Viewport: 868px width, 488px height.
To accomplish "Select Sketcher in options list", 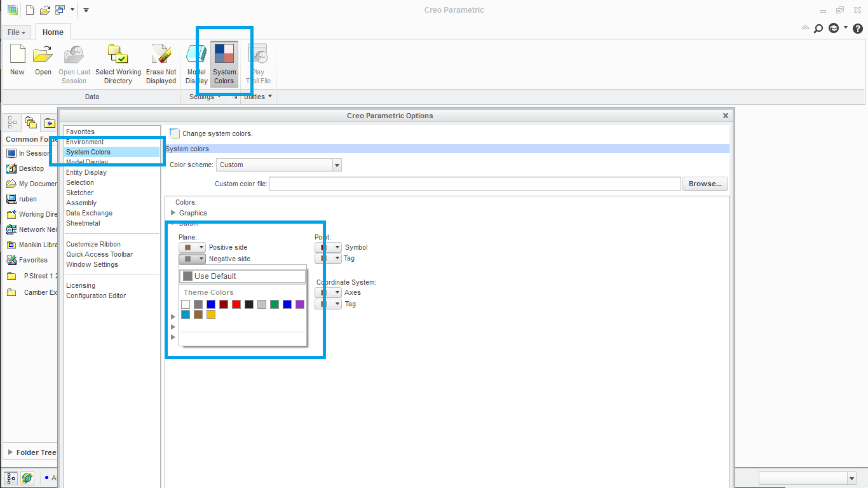I will 79,193.
